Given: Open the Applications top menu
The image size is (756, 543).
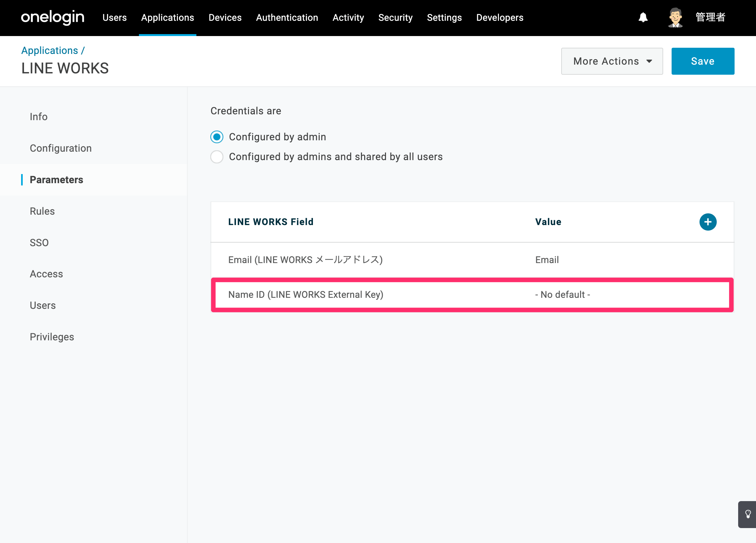Looking at the screenshot, I should pos(168,17).
